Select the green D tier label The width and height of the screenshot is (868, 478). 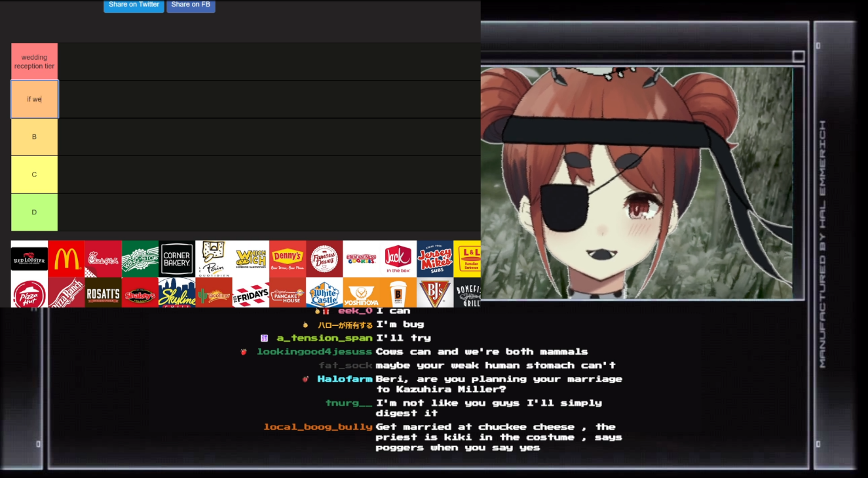pos(34,212)
